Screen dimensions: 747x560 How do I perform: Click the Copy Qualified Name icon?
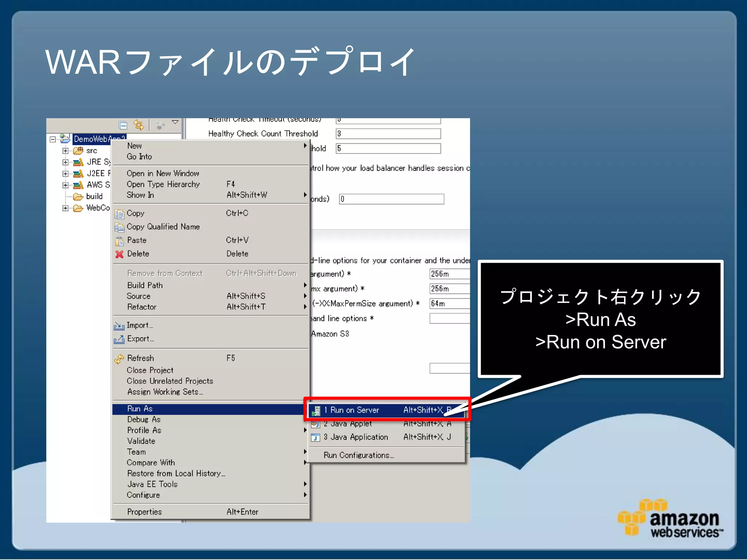119,227
